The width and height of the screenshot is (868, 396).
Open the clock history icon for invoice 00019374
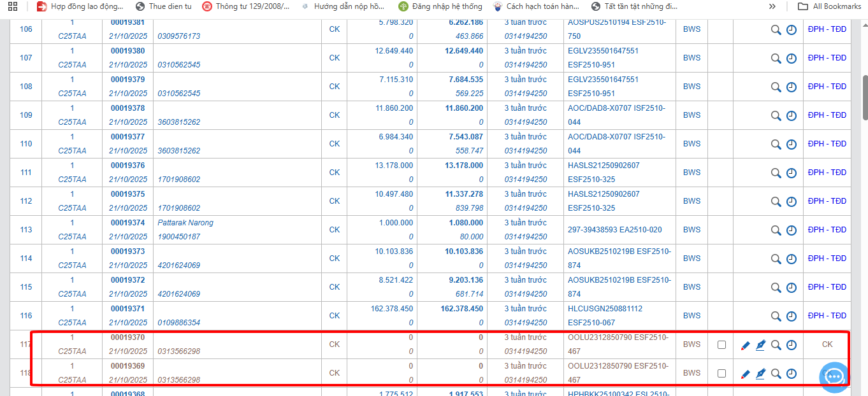792,230
